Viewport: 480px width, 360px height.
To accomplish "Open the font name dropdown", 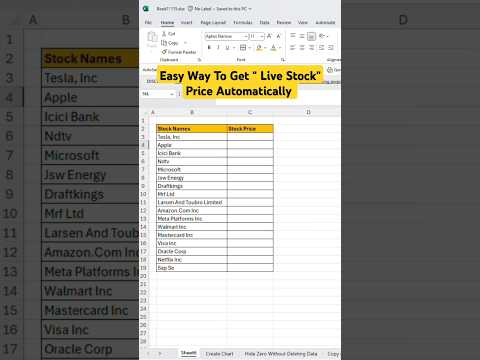I will [x=246, y=36].
